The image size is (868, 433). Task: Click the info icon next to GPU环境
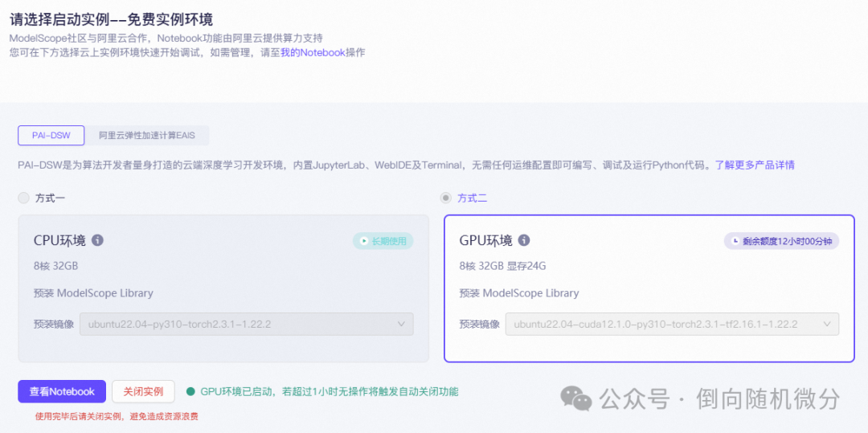point(524,240)
